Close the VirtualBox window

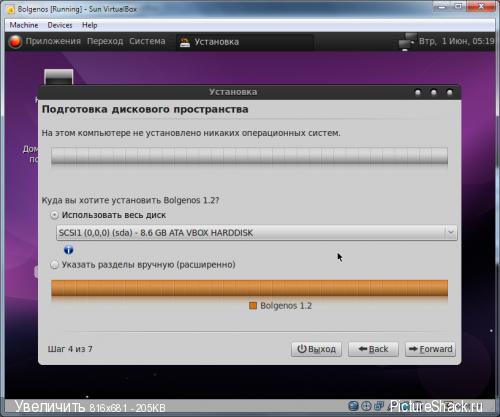[x=481, y=7]
